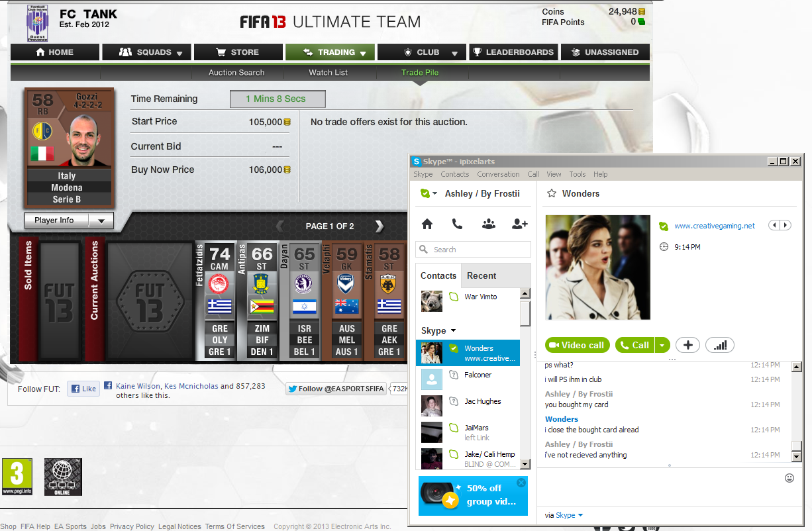Toggle the favorite star beside Wonders
This screenshot has width=812, height=531.
pyautogui.click(x=551, y=193)
